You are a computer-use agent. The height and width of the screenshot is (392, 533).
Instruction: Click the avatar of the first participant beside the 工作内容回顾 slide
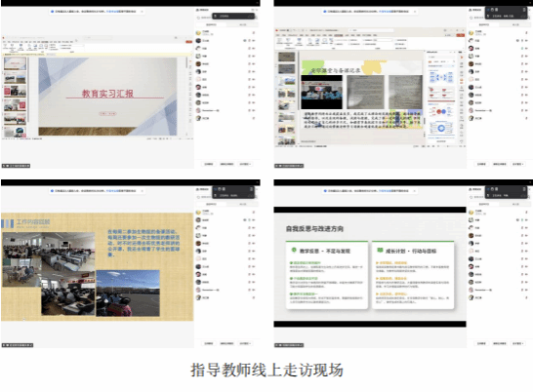pyautogui.click(x=198, y=213)
